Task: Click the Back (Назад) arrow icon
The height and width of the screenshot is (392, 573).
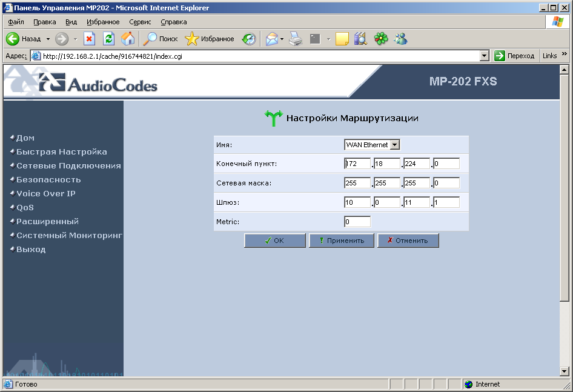Action: tap(13, 39)
